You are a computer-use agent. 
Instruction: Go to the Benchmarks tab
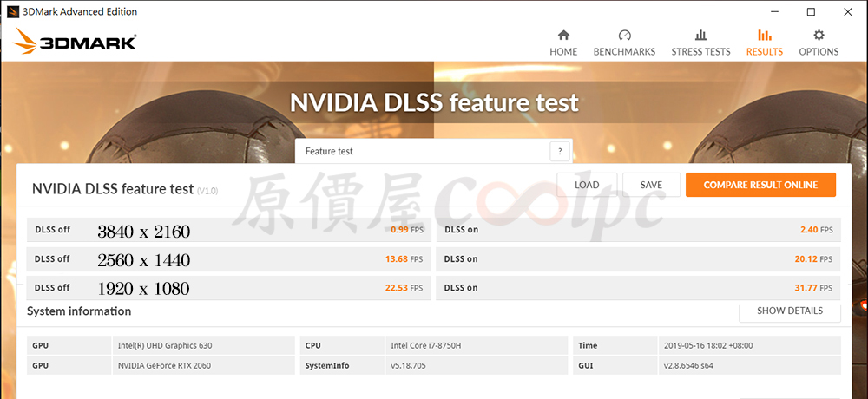pyautogui.click(x=624, y=43)
